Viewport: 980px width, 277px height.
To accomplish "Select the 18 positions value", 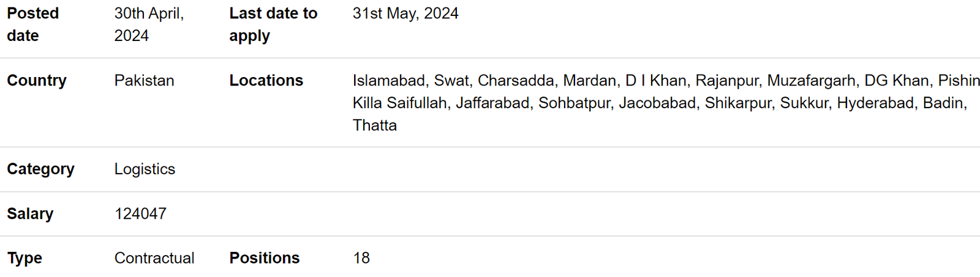I will pyautogui.click(x=361, y=258).
